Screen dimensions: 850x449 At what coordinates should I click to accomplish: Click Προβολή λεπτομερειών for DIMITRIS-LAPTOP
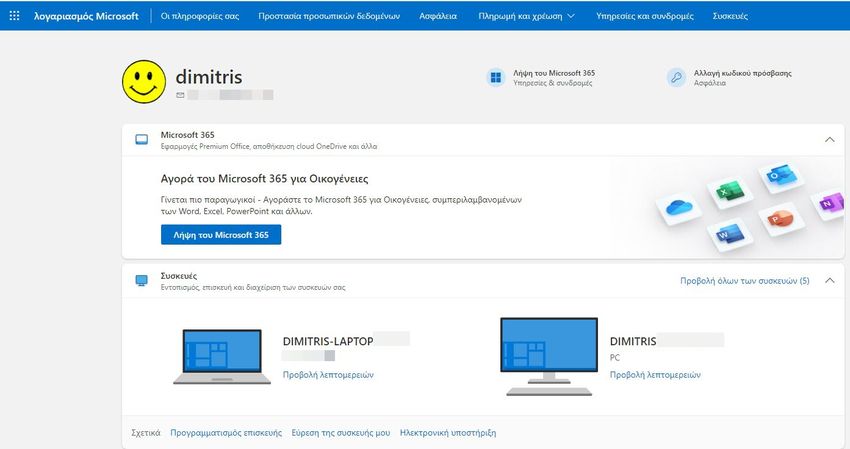click(x=328, y=375)
